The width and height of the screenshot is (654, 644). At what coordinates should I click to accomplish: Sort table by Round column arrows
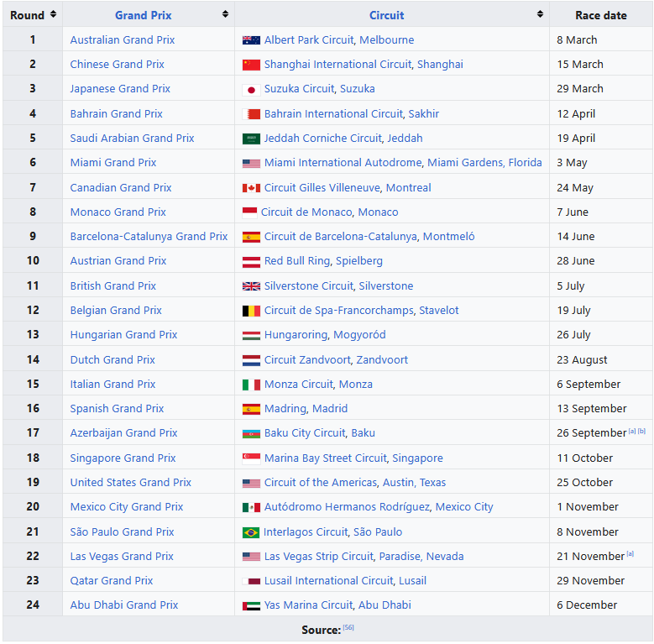pyautogui.click(x=53, y=14)
